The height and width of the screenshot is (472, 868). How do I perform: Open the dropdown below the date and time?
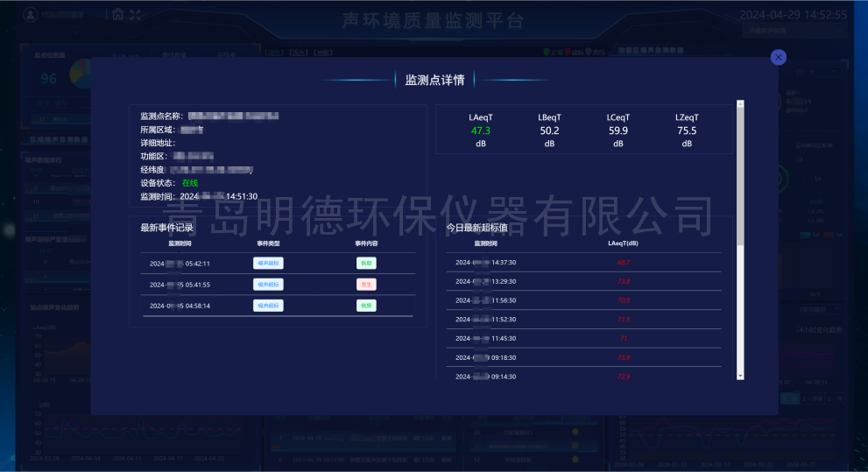coord(793,32)
